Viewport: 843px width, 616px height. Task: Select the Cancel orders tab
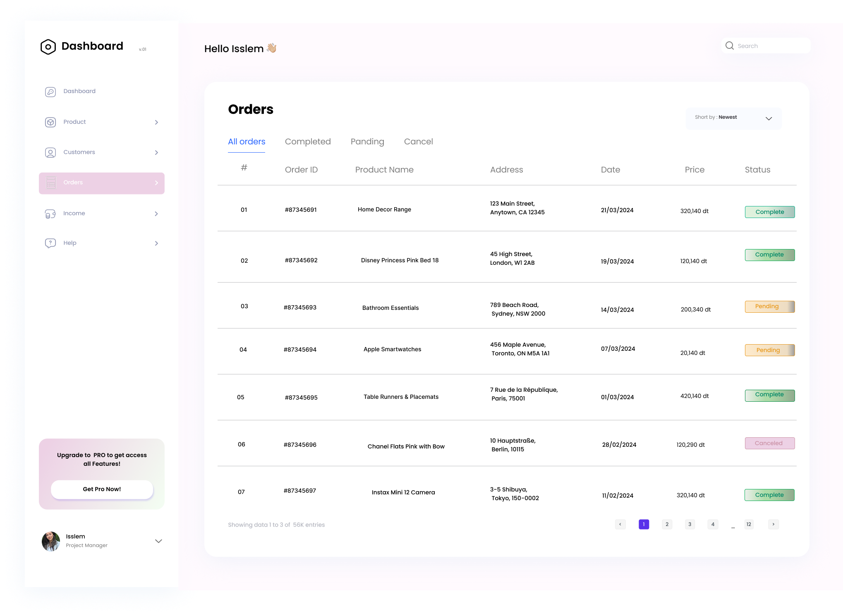[418, 141]
